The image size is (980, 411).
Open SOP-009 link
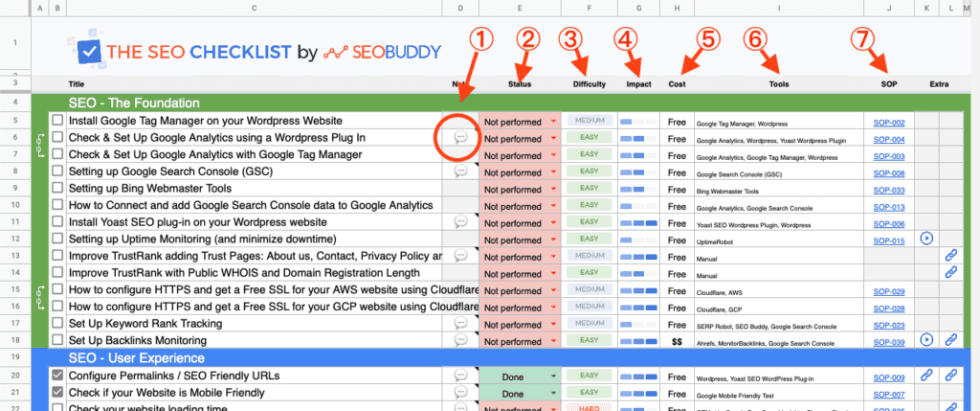pos(889,377)
